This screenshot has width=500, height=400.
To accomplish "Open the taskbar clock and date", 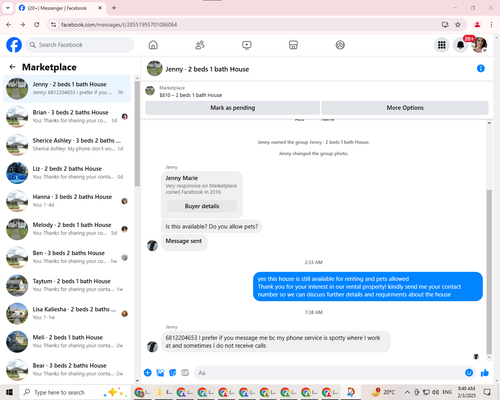I will (x=467, y=392).
